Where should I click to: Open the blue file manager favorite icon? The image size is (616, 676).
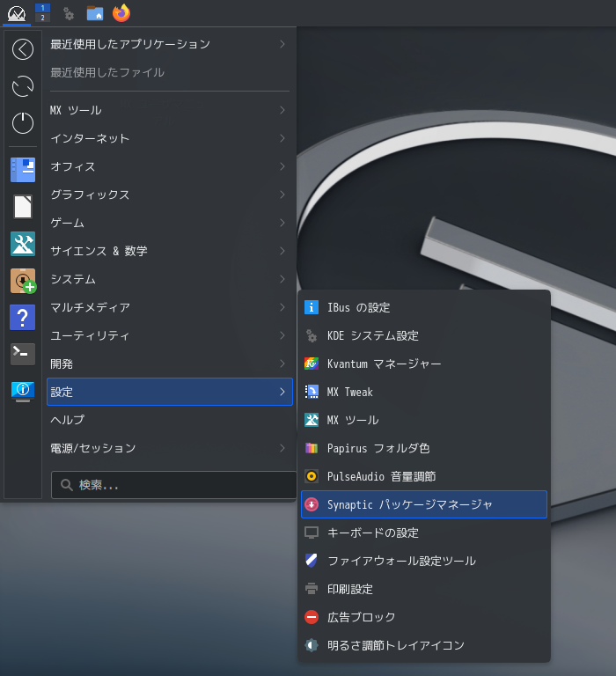tap(23, 169)
